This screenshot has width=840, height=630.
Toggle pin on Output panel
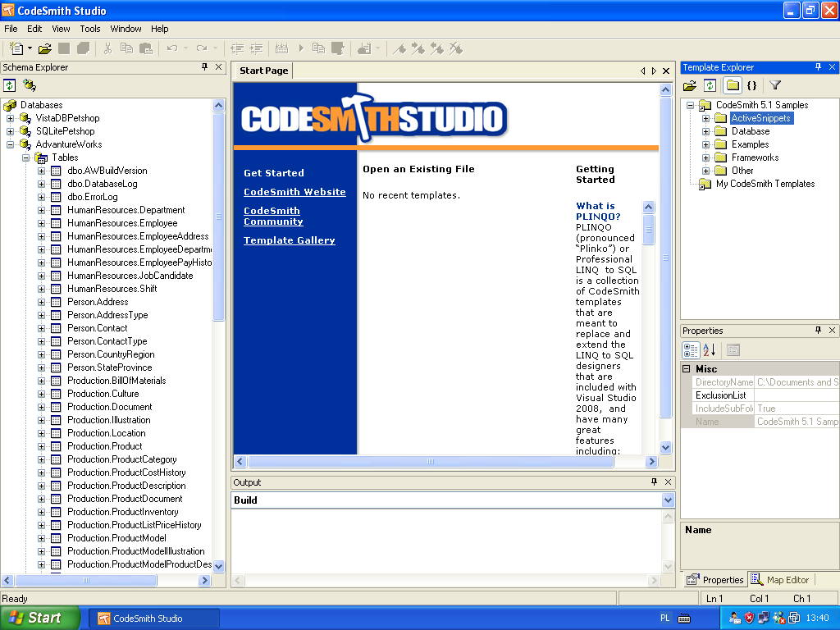[x=654, y=482]
